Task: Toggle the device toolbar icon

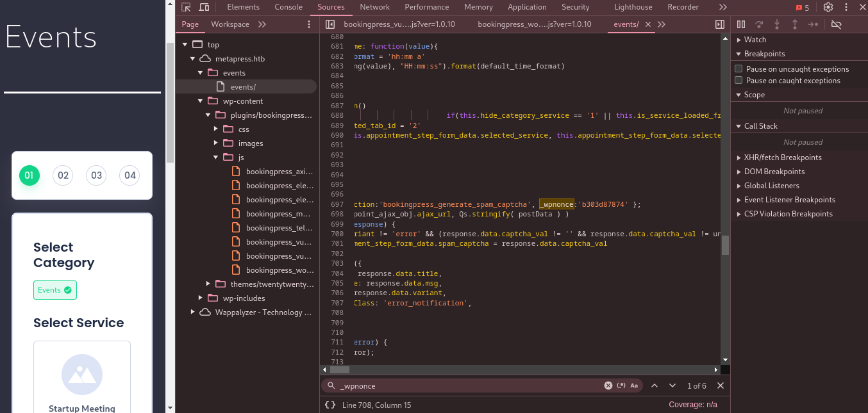Action: (204, 7)
